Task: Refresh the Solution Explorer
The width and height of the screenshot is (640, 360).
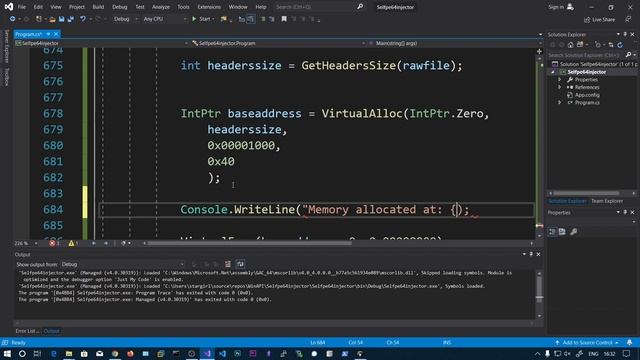Action: coord(620,45)
